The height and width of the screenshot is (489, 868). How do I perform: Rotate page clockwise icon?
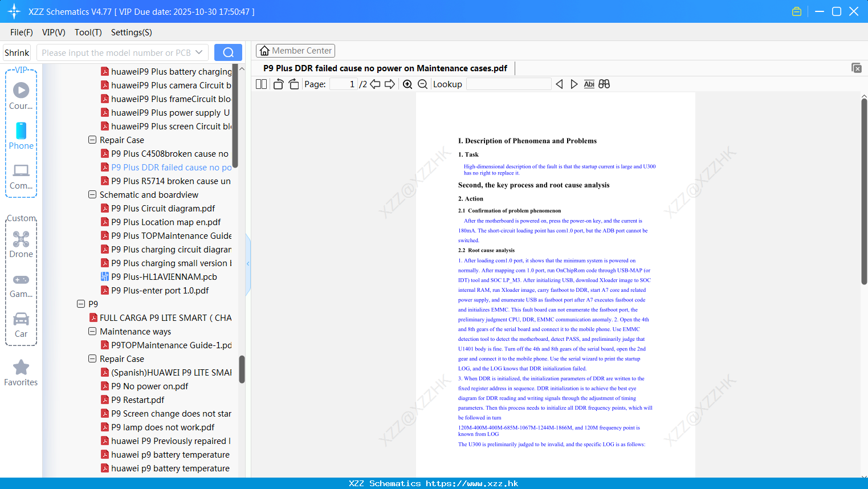(x=294, y=84)
